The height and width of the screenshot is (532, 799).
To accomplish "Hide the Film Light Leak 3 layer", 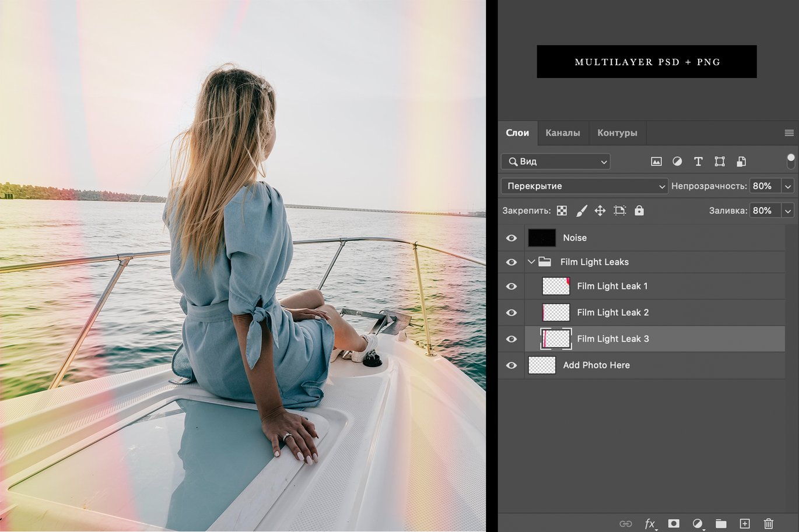I will (x=511, y=339).
